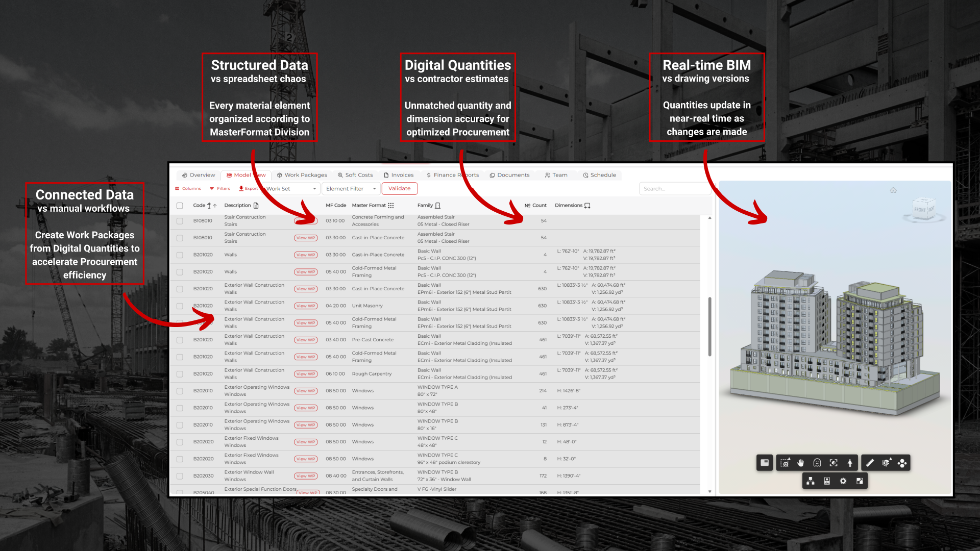Open the Work Packages tab
The width and height of the screenshot is (980, 551).
[302, 175]
